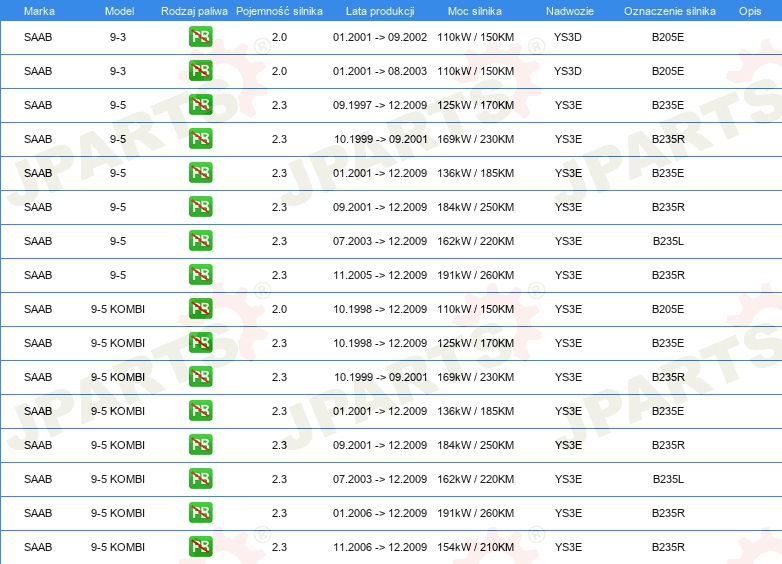Click the fuel icon in the 9-5 KOMBI 125kW / 170KM row
782x564 pixels.
point(200,343)
